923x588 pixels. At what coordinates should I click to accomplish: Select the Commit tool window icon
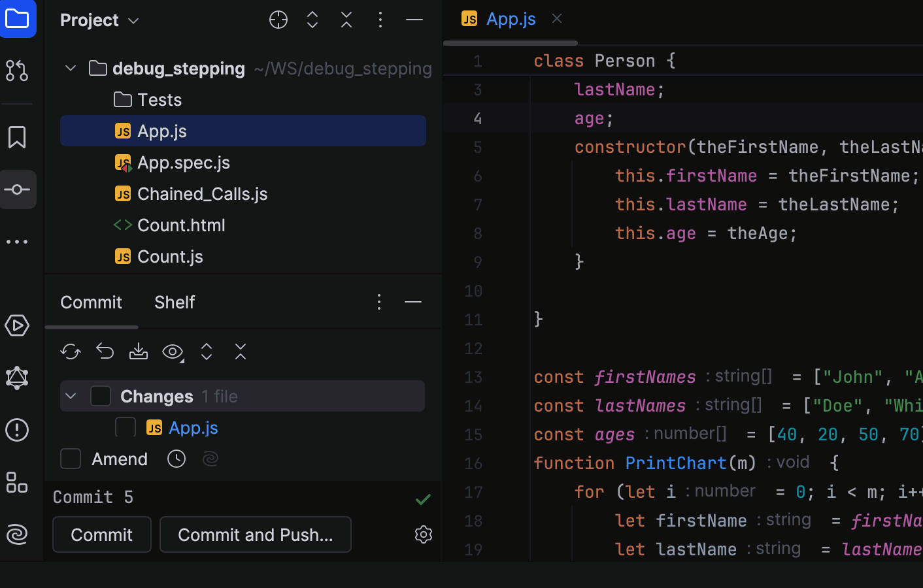[18, 189]
